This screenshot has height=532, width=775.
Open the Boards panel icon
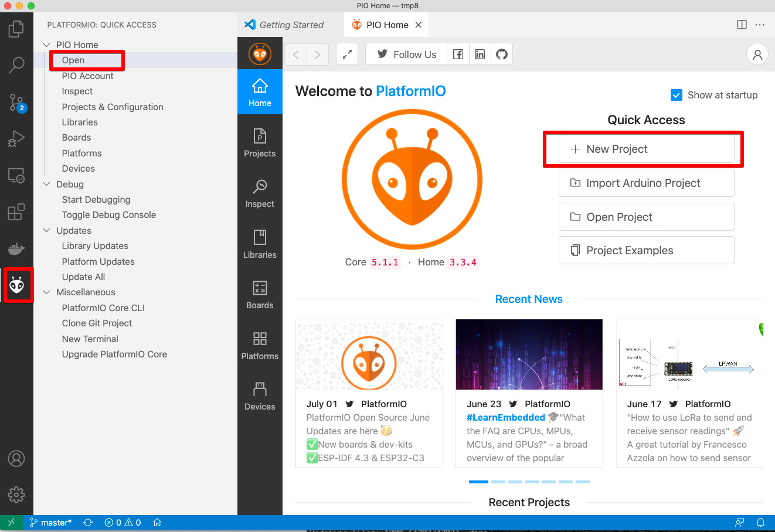(x=260, y=294)
